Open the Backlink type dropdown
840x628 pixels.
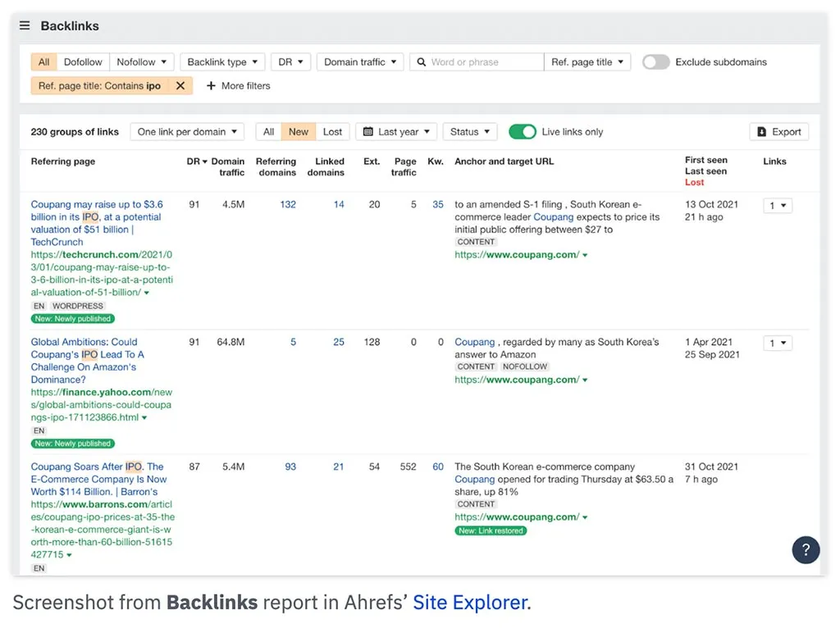click(221, 61)
